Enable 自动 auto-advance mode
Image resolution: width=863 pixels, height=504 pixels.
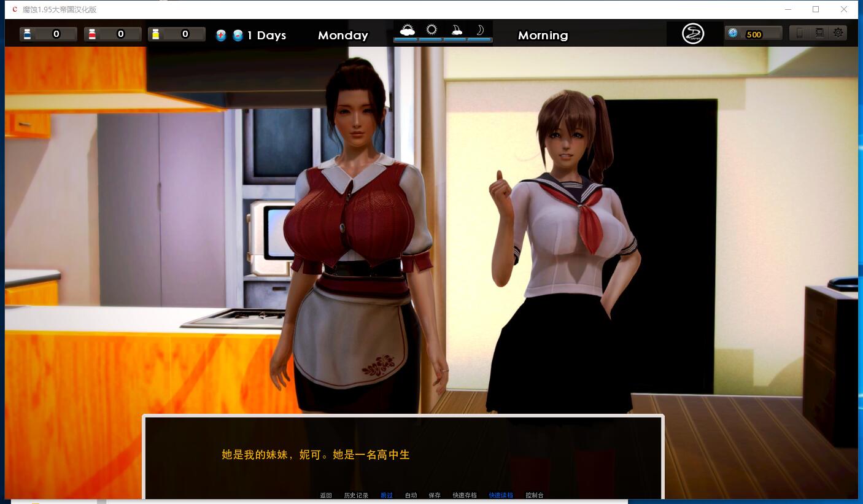pos(410,495)
